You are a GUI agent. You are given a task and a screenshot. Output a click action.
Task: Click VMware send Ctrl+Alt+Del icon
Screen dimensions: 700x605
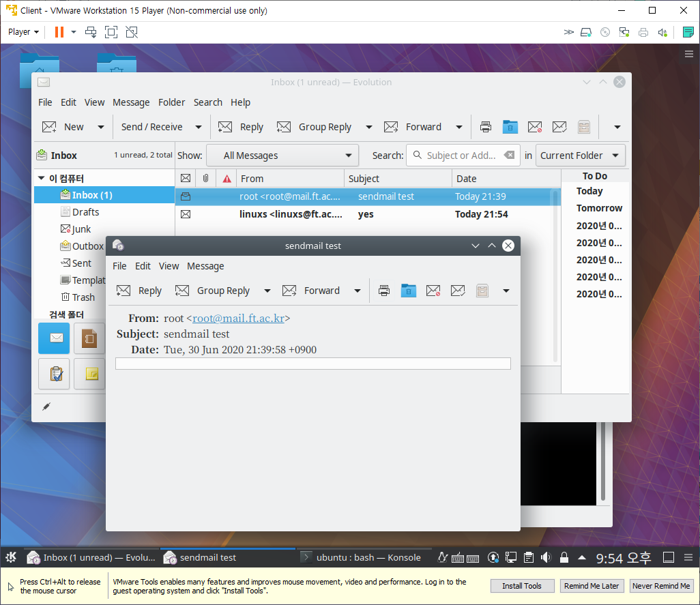(x=91, y=32)
